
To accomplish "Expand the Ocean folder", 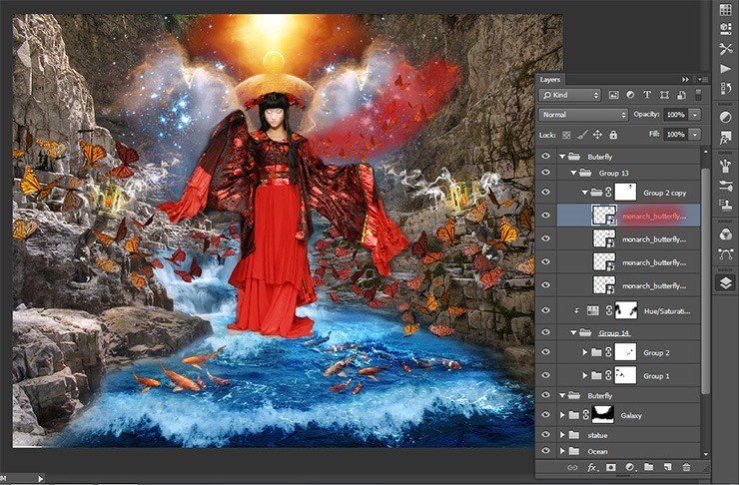I will coord(562,452).
